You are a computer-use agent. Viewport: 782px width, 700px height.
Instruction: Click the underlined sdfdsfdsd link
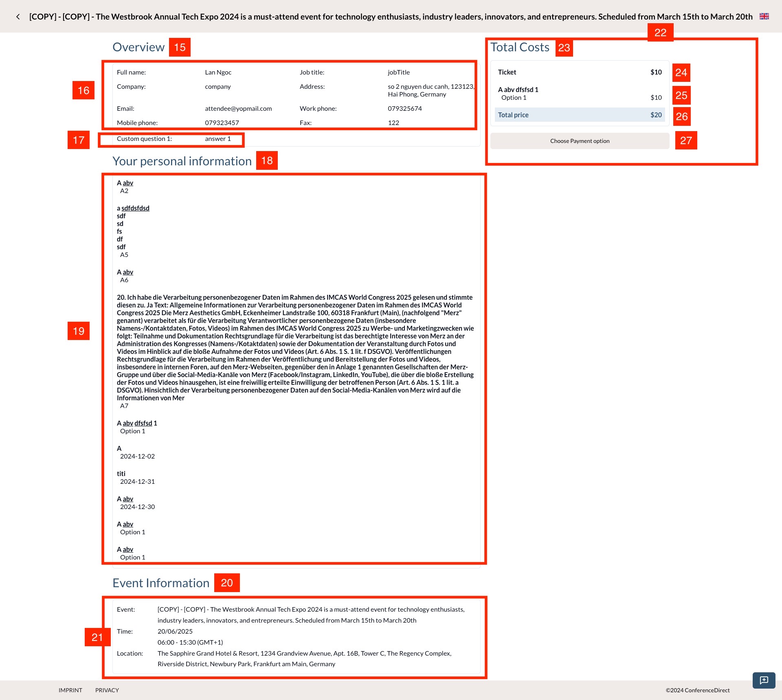(x=135, y=208)
